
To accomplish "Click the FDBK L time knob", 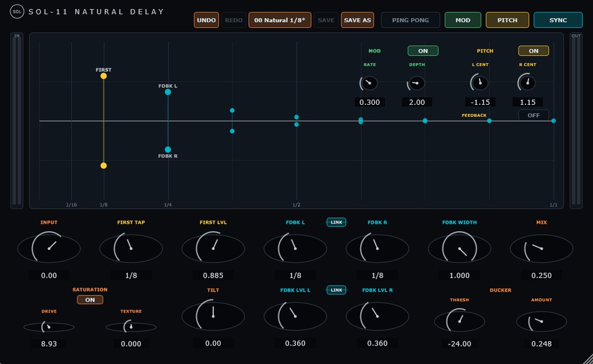I will [295, 248].
